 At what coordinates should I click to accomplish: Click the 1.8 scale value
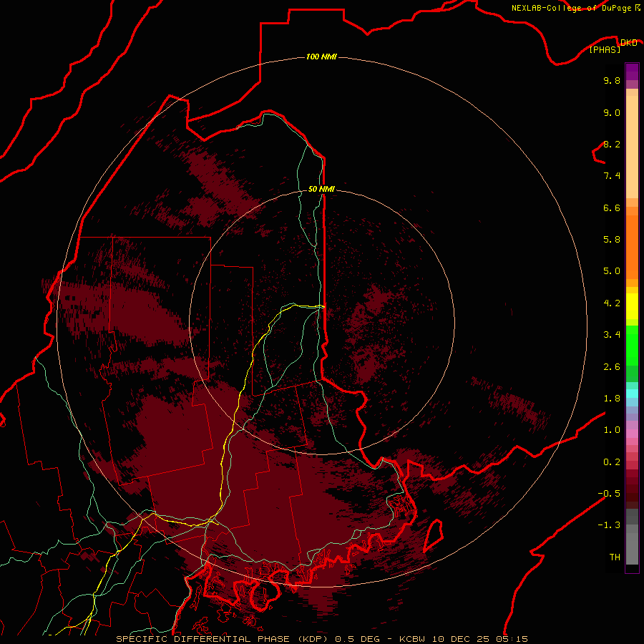[x=612, y=399]
